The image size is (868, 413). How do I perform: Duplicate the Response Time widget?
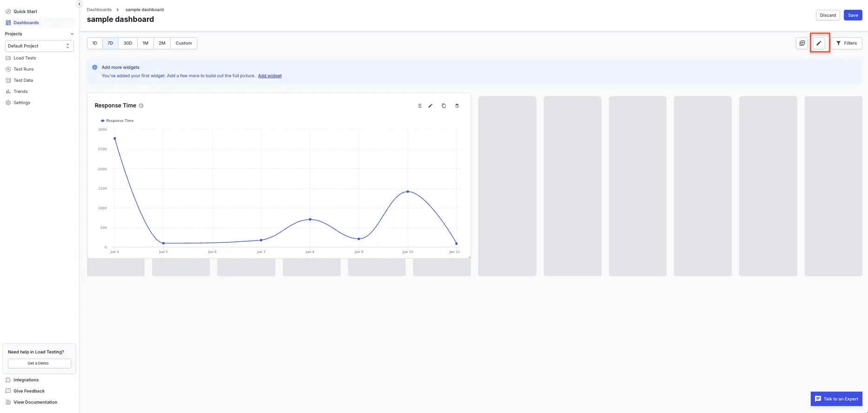[444, 106]
